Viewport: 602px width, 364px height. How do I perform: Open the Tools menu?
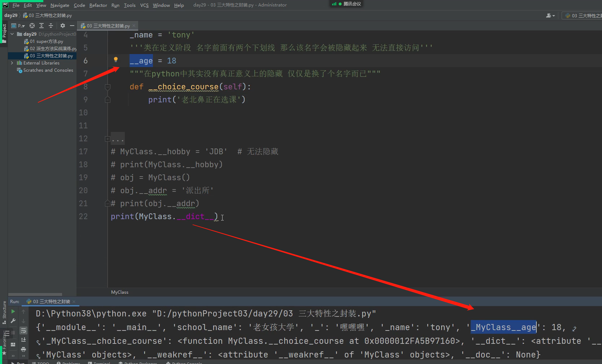point(130,5)
